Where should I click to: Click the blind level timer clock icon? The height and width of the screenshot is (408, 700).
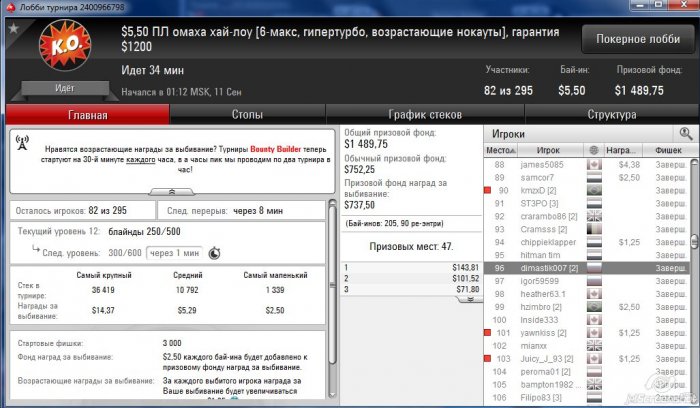click(215, 253)
